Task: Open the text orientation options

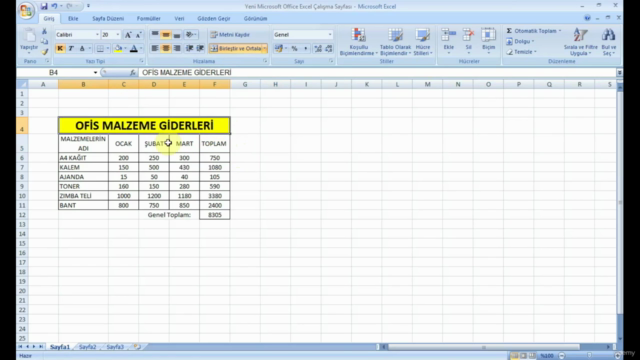Action: [190, 35]
